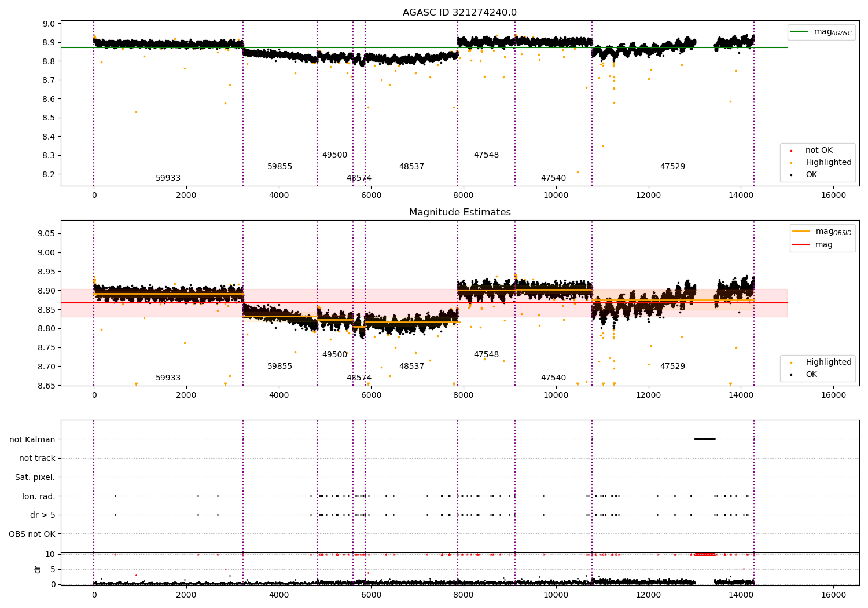The height and width of the screenshot is (608, 868).
Task: Click the 'dr' axis tick labeled 5
Action: tap(53, 569)
